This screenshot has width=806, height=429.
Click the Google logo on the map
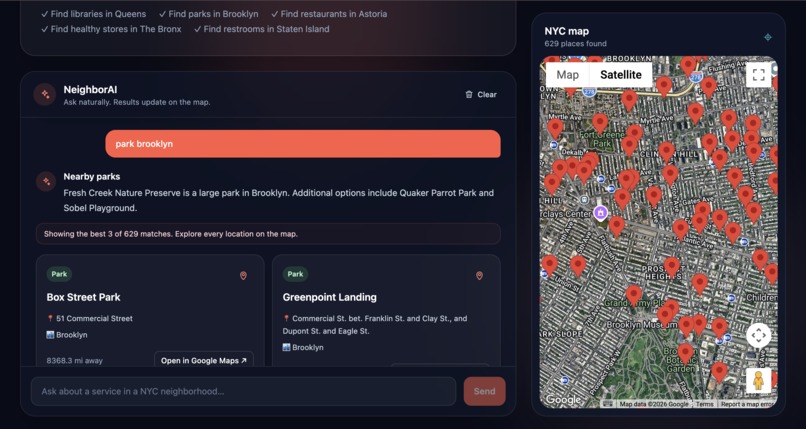[x=563, y=399]
